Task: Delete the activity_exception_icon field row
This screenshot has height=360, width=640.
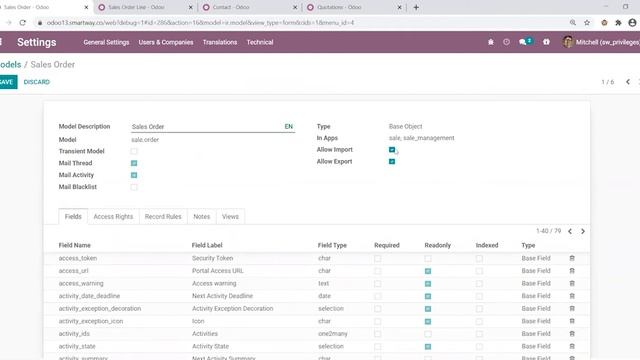Action: [572, 321]
